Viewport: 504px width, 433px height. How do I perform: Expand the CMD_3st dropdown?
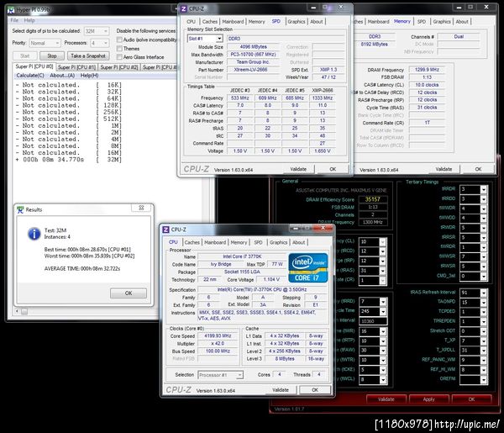pos(484,276)
